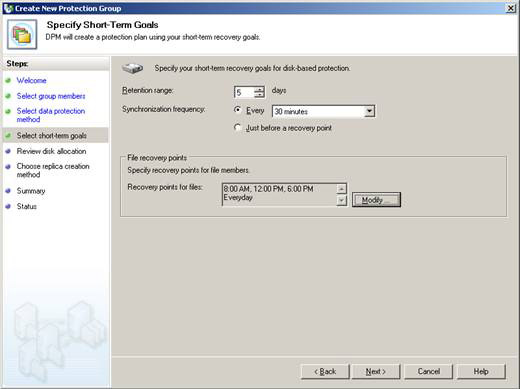Click the Back button
Screen dimensions: 520x389
pos(325,371)
